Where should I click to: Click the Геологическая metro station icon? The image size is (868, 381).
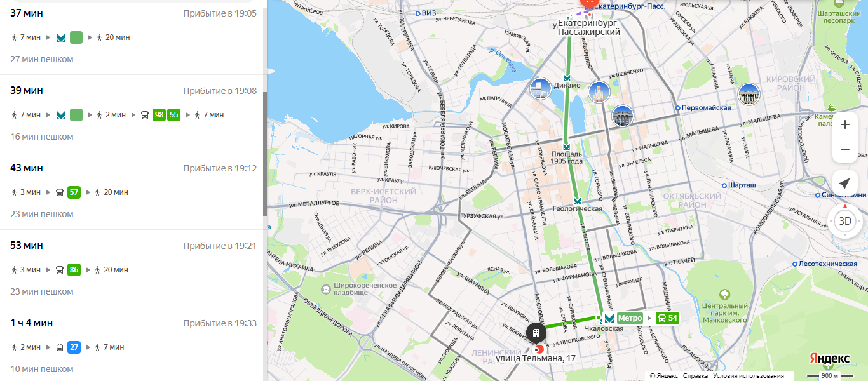tap(577, 200)
